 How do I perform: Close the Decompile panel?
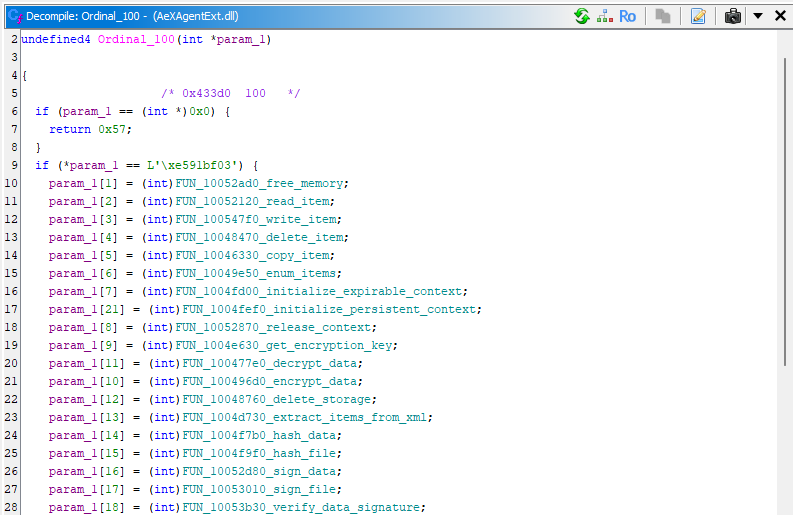coord(780,16)
